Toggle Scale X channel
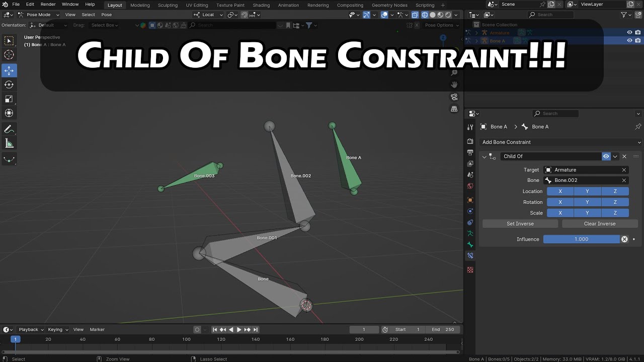This screenshot has height=362, width=644. pos(560,213)
